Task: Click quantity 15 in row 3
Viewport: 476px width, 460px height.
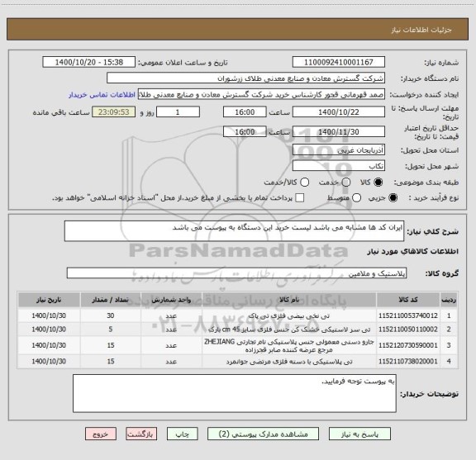Action: click(111, 345)
